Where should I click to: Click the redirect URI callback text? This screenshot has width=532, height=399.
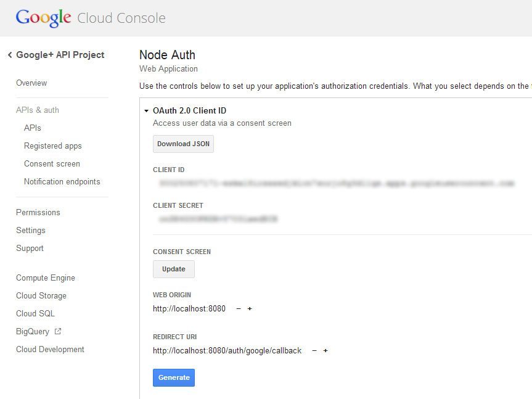coord(227,350)
